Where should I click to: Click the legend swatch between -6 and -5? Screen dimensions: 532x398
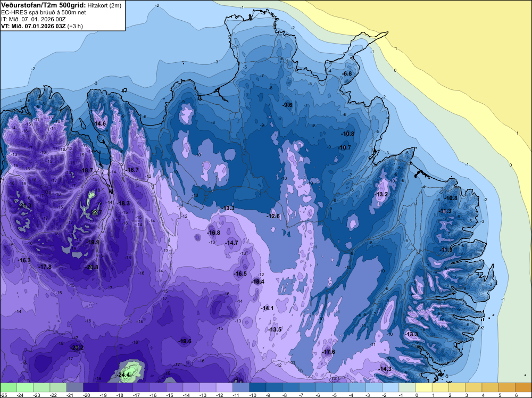coord(325,387)
